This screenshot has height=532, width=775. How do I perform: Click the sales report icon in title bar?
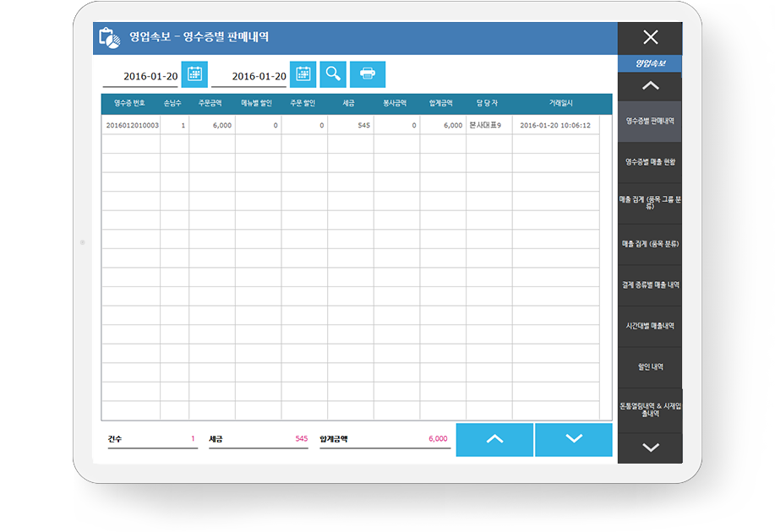pyautogui.click(x=107, y=37)
